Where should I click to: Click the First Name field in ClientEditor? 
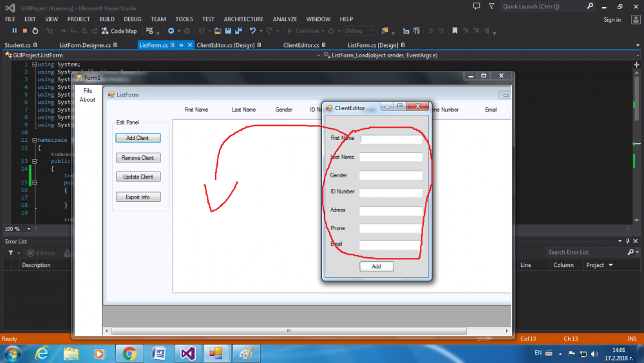391,139
